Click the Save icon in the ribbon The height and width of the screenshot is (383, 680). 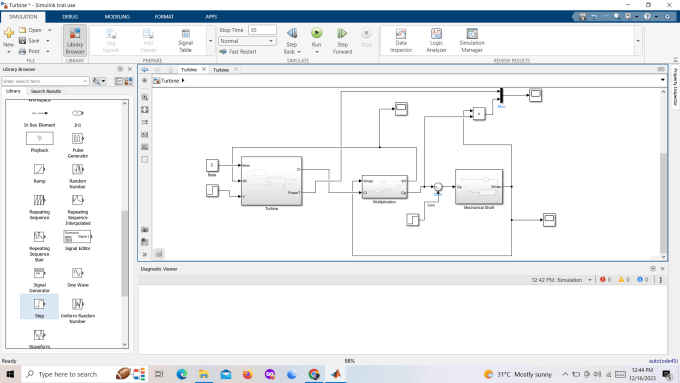(23, 40)
